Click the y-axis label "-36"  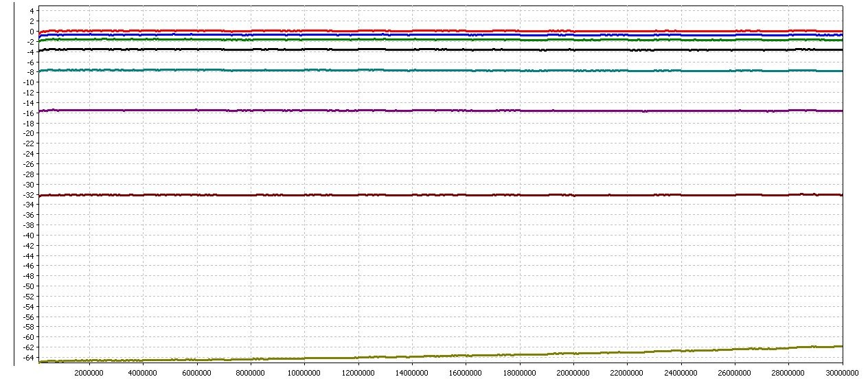click(28, 215)
